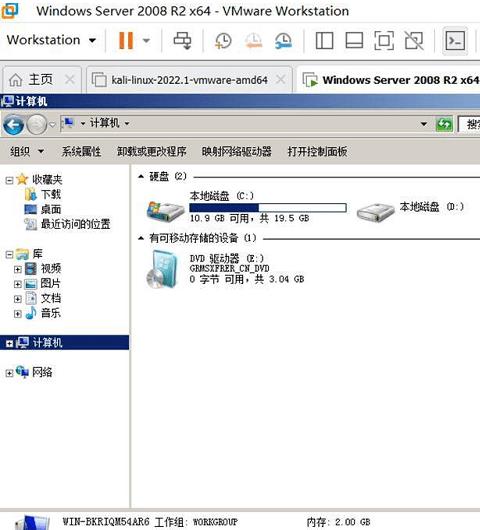Click the send Ctrl+Alt+Del toolbar icon

[x=182, y=41]
